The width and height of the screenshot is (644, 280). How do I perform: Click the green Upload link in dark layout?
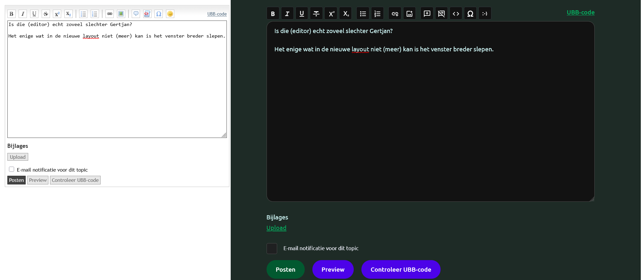click(277, 228)
